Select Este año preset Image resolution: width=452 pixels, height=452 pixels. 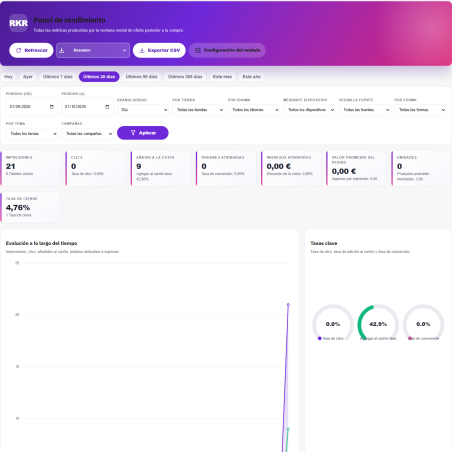(252, 77)
